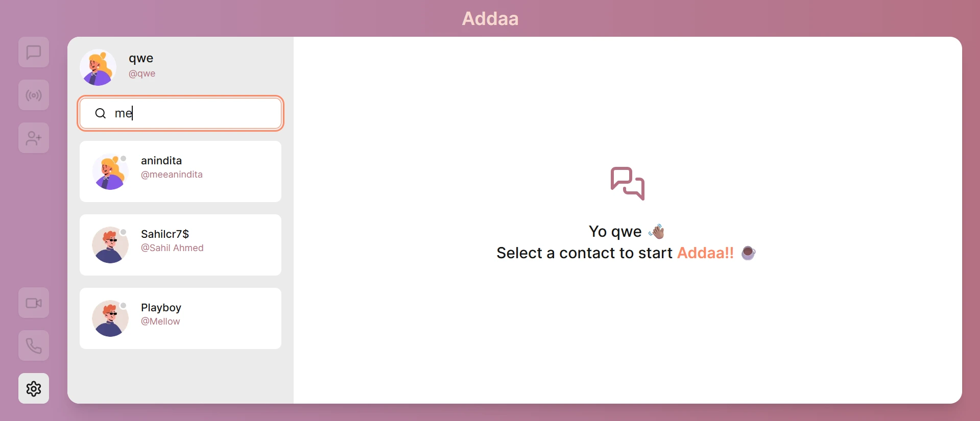Open the Calls section phone icon

(33, 345)
